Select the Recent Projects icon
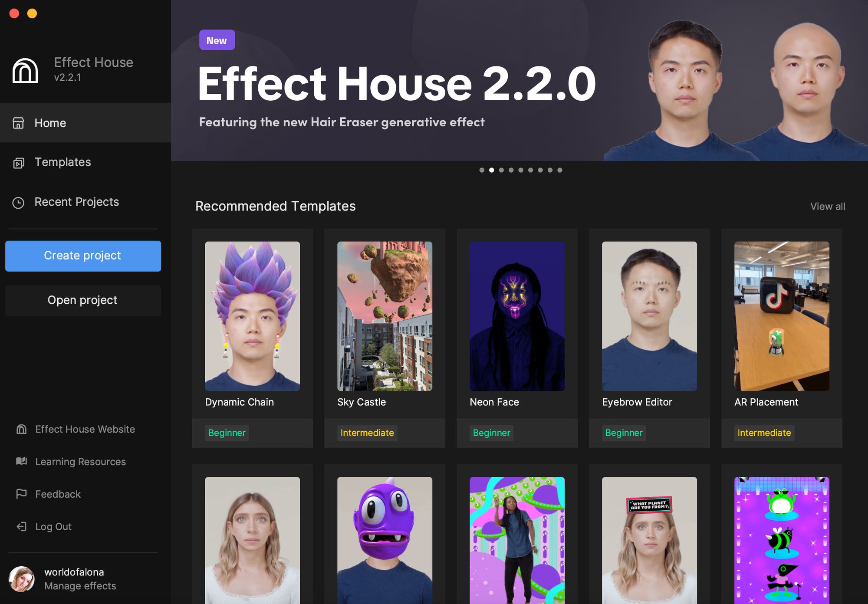Image resolution: width=868 pixels, height=604 pixels. (20, 202)
